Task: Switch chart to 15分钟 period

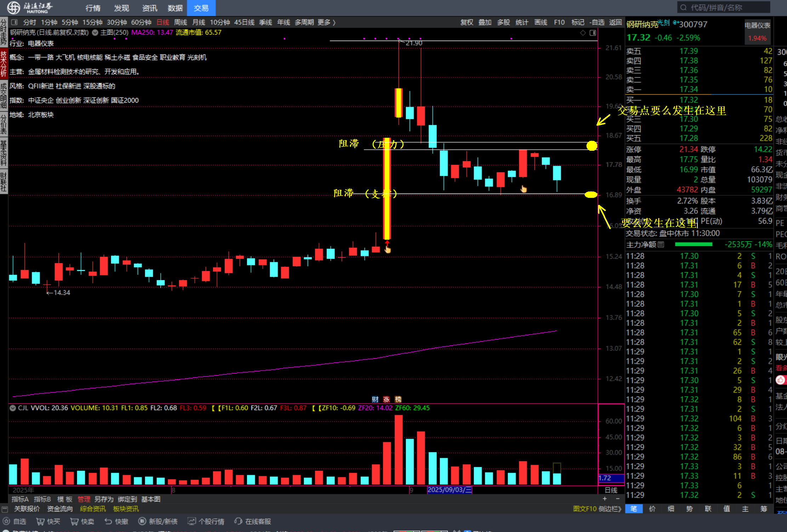Action: coord(92,22)
